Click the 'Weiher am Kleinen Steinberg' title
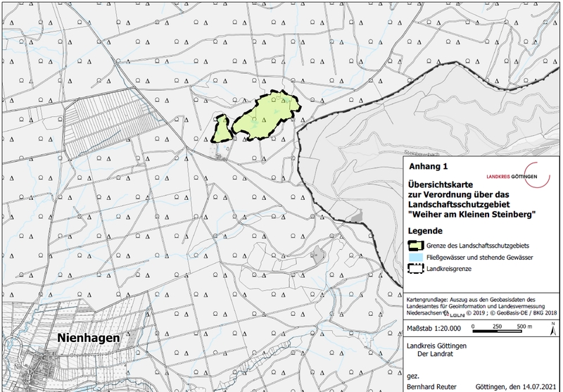The width and height of the screenshot is (563, 392). coord(472,213)
